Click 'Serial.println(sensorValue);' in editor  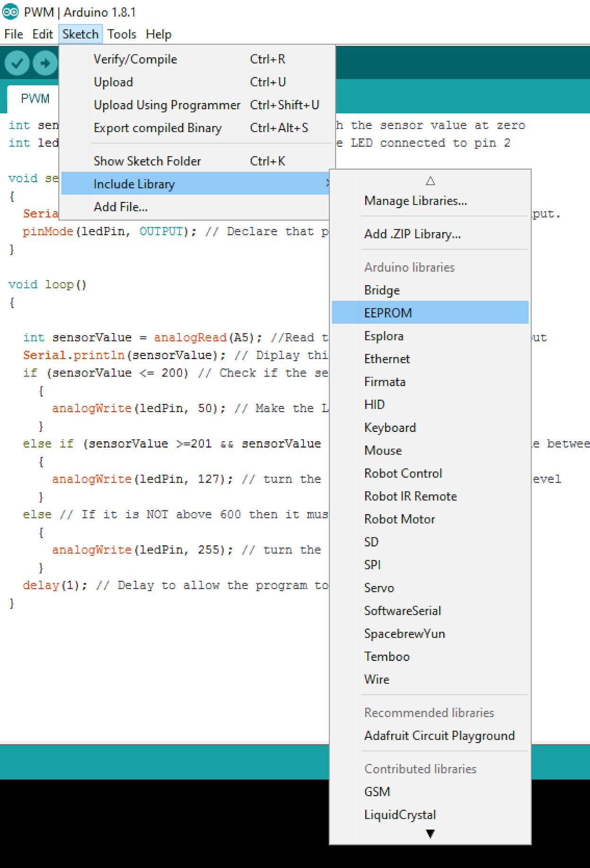[x=124, y=355]
